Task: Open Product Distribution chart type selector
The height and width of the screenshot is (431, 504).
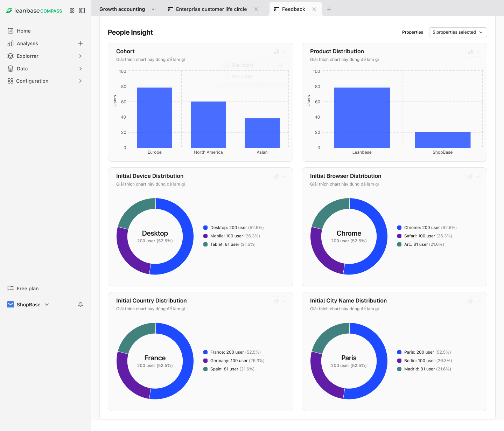Action: pyautogui.click(x=474, y=52)
